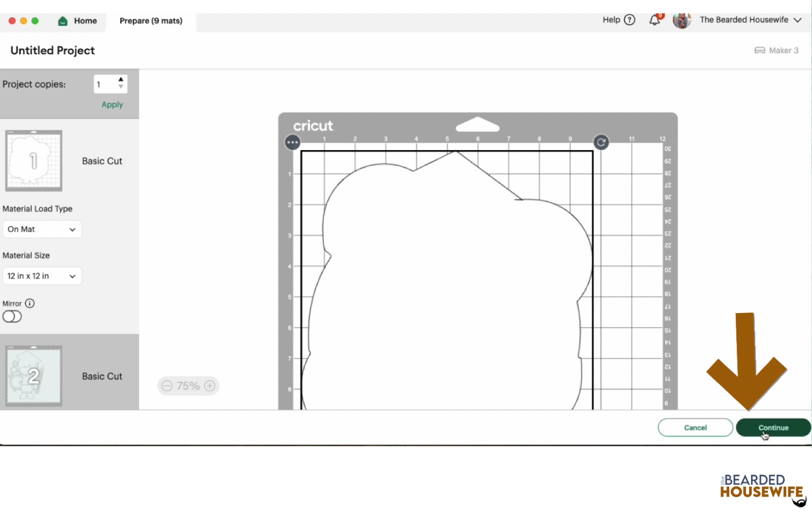Click the rotate icon on the mat
The image size is (812, 516).
(x=601, y=143)
